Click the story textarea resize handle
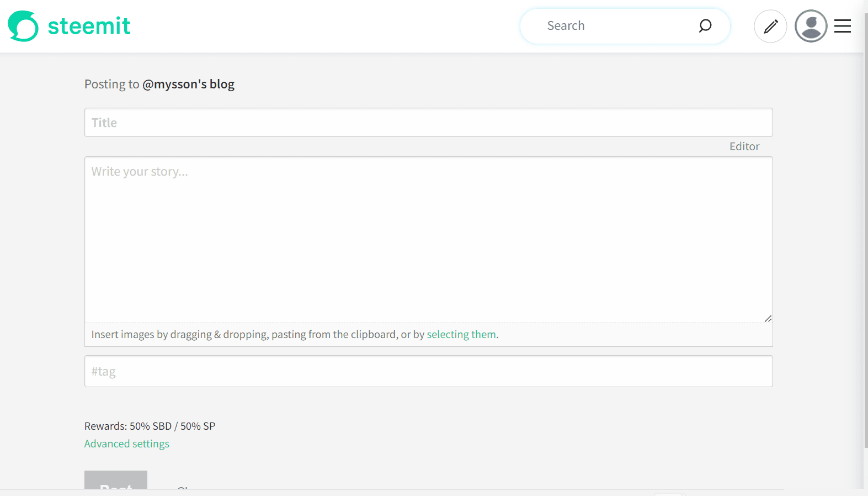This screenshot has width=868, height=496. tap(768, 319)
